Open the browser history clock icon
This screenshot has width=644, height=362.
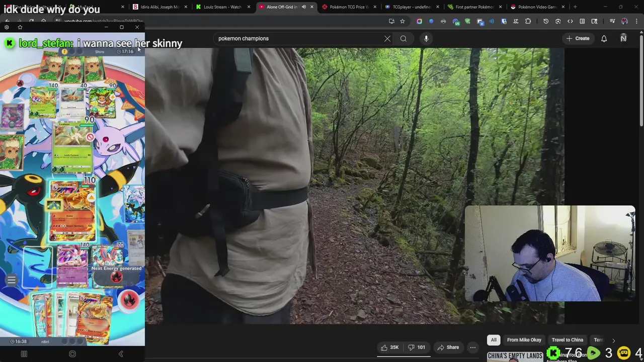546,21
